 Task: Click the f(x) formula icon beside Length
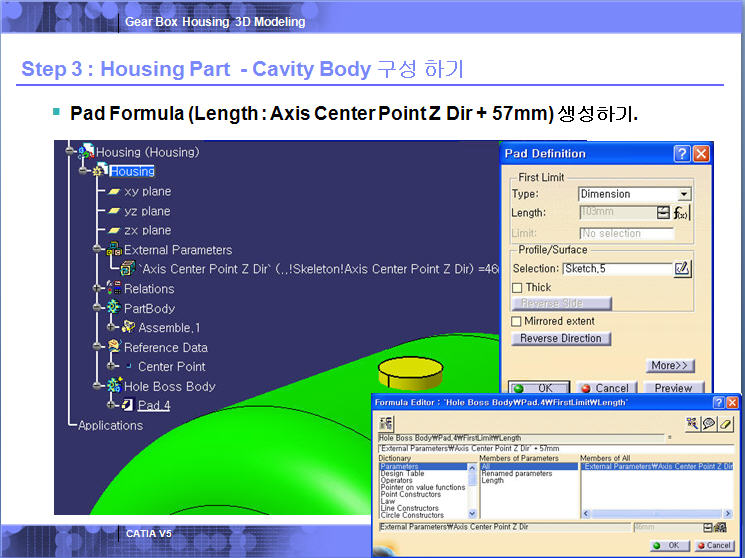[x=682, y=213]
